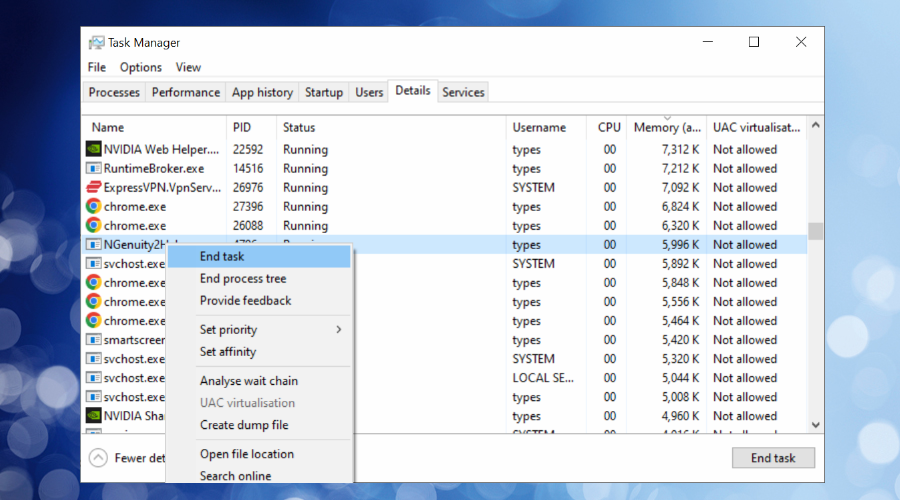900x500 pixels.
Task: Switch to the Users tab
Action: tap(368, 92)
